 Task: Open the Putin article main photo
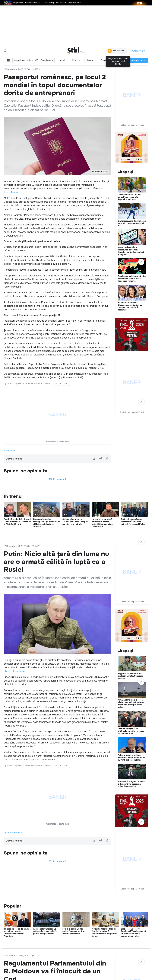57,624
